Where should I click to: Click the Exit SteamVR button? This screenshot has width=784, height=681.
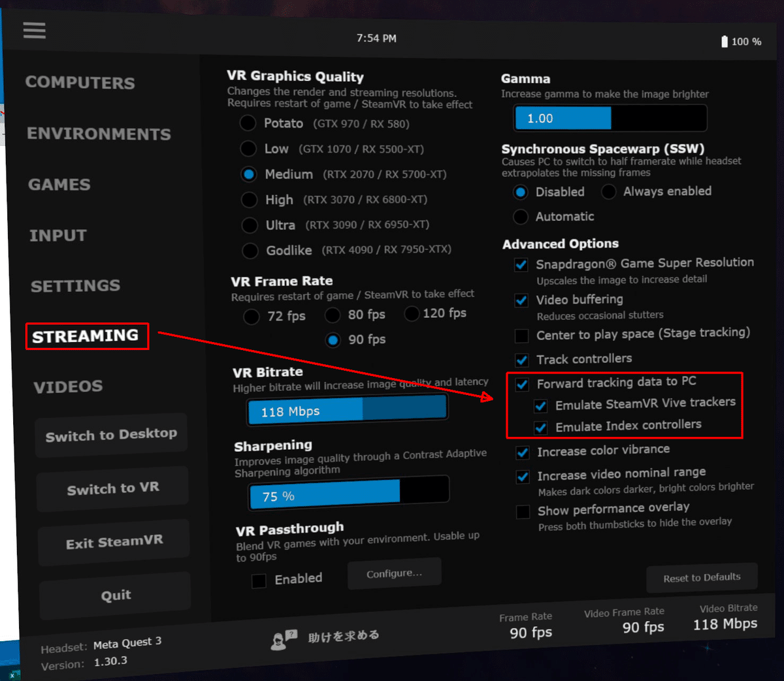point(114,542)
